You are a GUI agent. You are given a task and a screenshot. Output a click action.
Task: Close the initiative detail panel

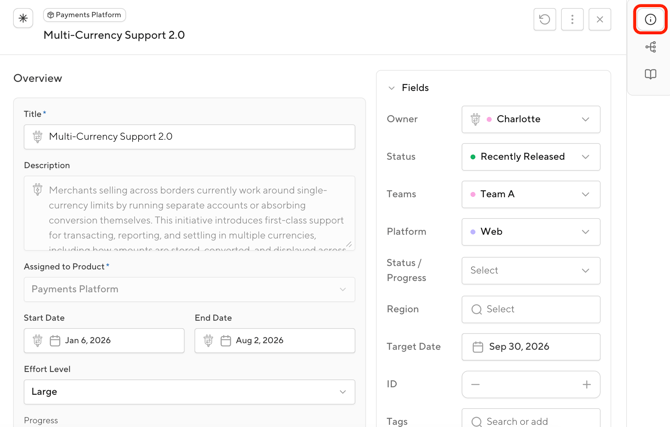pyautogui.click(x=599, y=19)
